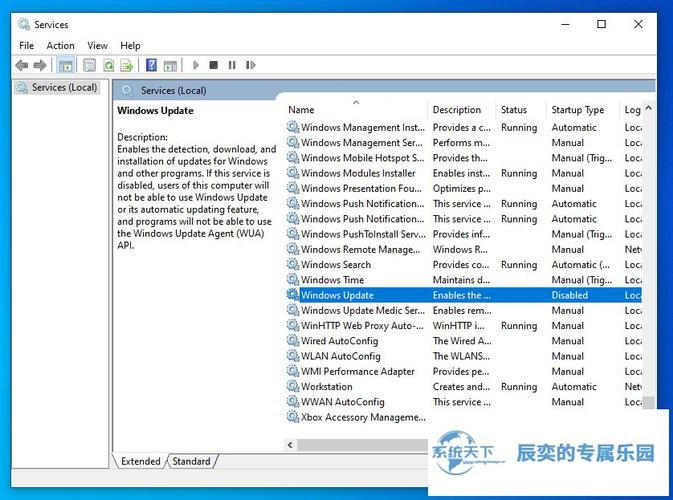Click the Forward arrow toolbar icon
The width and height of the screenshot is (673, 500).
[40, 65]
